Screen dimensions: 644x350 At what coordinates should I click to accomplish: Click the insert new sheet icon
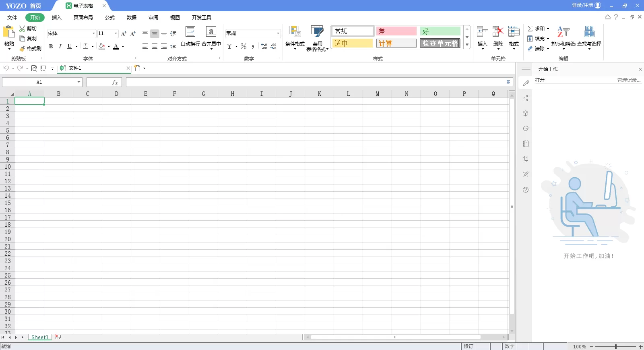(x=58, y=337)
